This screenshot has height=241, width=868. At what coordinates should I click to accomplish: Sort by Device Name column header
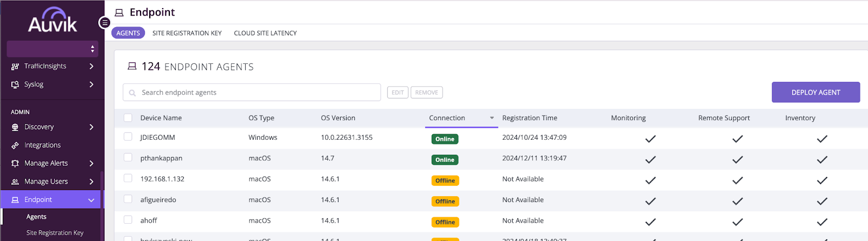(161, 118)
